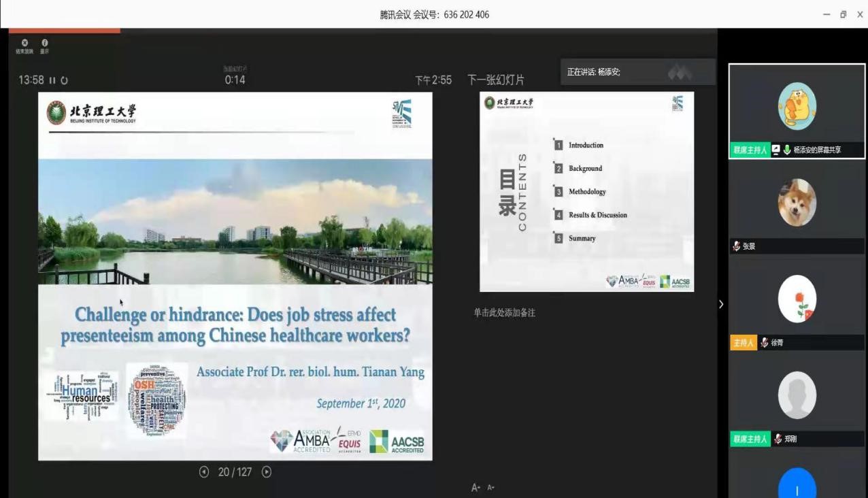The height and width of the screenshot is (498, 868).
Task: Go to the previous slide arrow
Action: pos(204,471)
